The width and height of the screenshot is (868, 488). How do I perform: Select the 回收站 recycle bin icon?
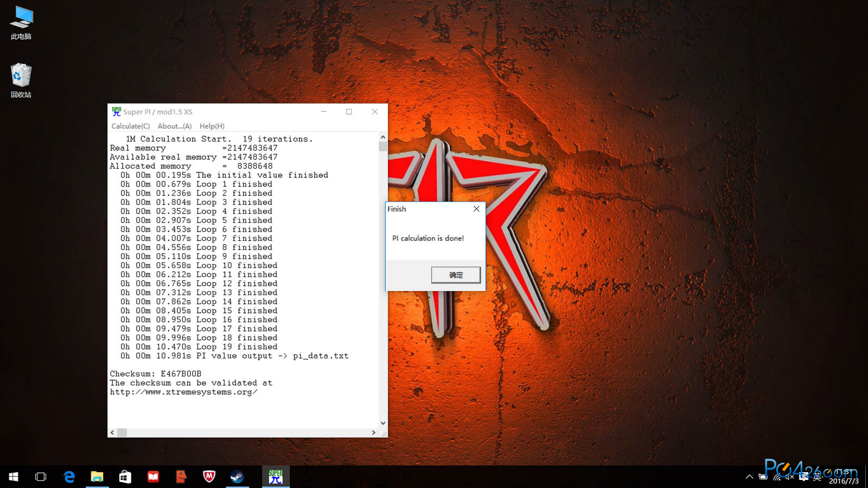click(21, 80)
